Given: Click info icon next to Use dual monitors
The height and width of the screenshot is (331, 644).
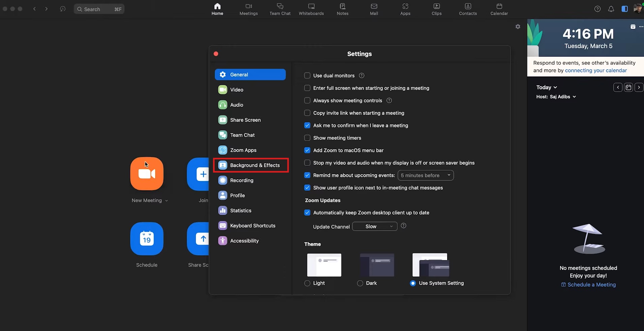Looking at the screenshot, I should pyautogui.click(x=362, y=76).
